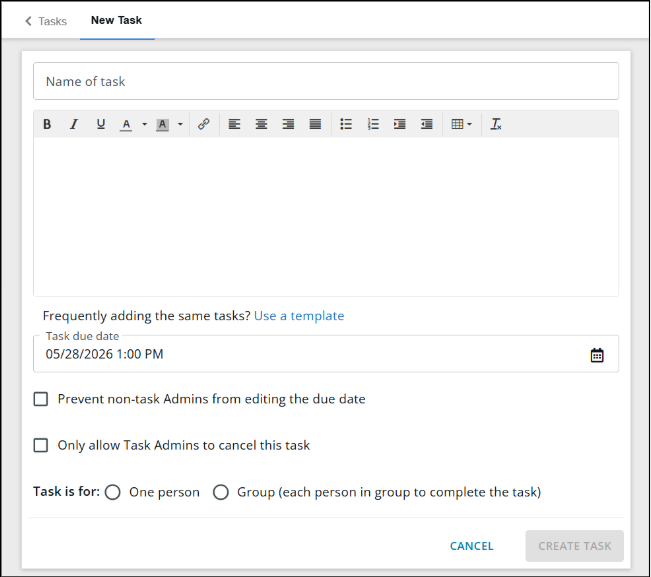Toggle underline formatting
The width and height of the screenshot is (651, 577).
click(100, 124)
